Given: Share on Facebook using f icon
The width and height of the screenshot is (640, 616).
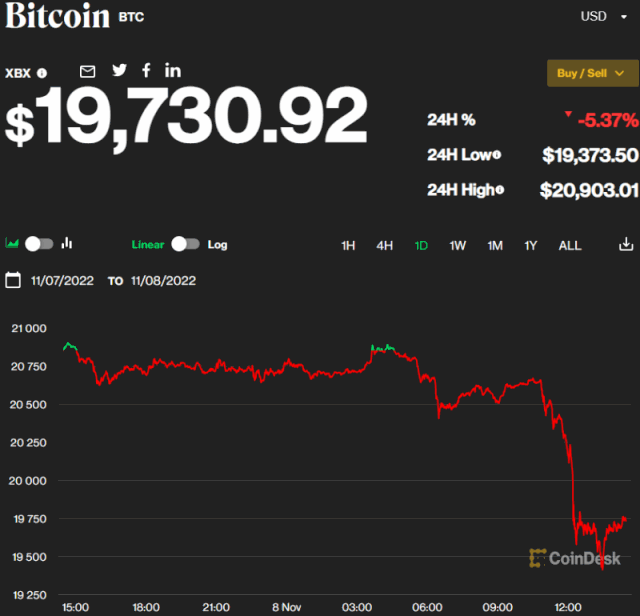Looking at the screenshot, I should click(146, 70).
